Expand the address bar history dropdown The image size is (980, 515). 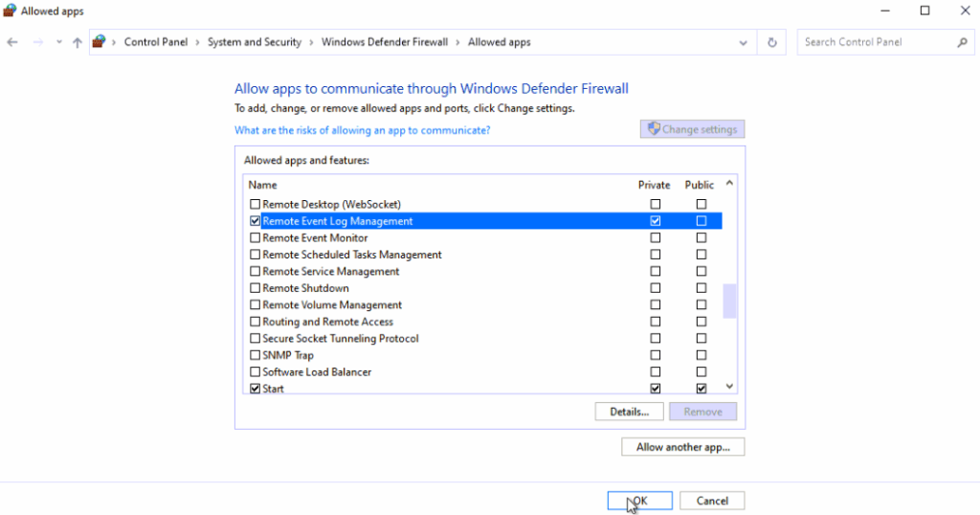pyautogui.click(x=743, y=42)
